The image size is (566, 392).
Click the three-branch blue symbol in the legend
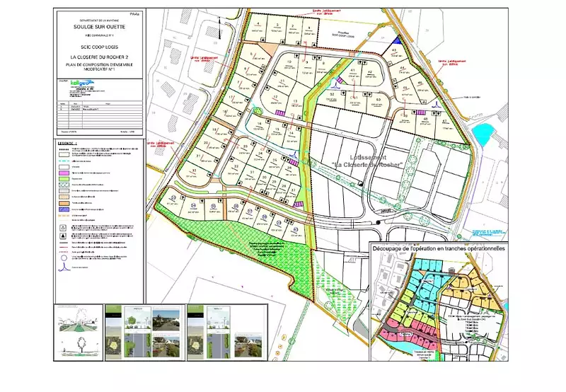click(x=65, y=267)
